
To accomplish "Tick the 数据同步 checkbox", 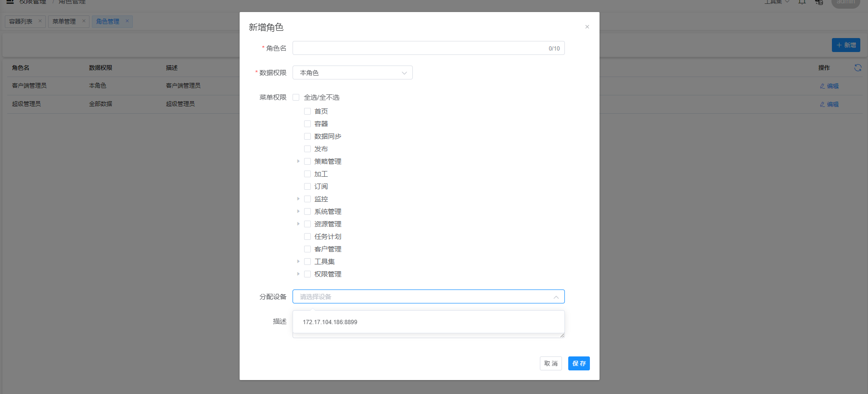I will pos(307,136).
